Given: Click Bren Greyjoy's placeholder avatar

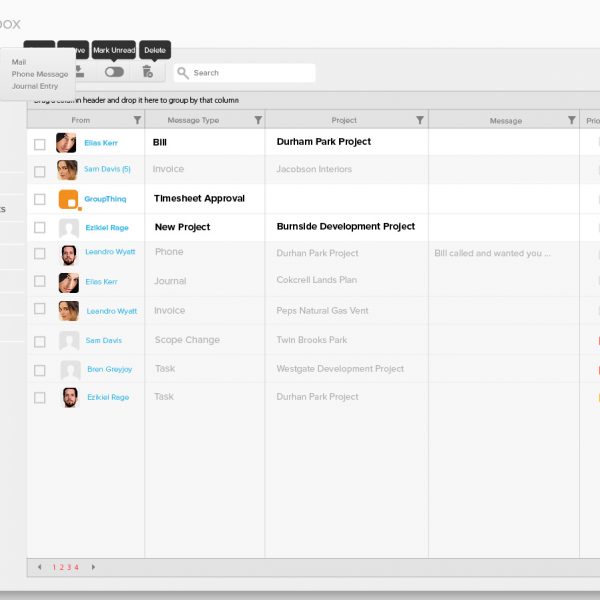Looking at the screenshot, I should 71,370.
